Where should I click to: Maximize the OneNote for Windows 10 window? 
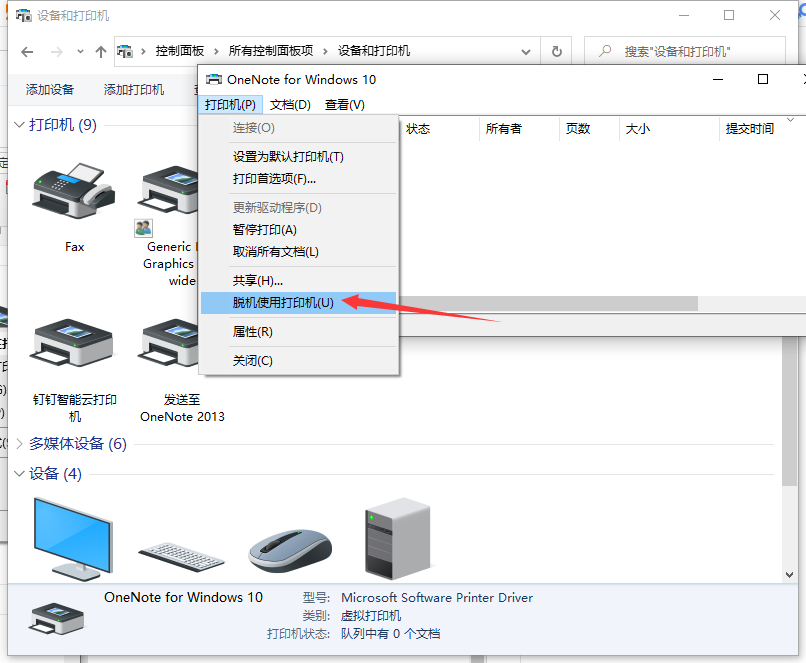(x=763, y=80)
